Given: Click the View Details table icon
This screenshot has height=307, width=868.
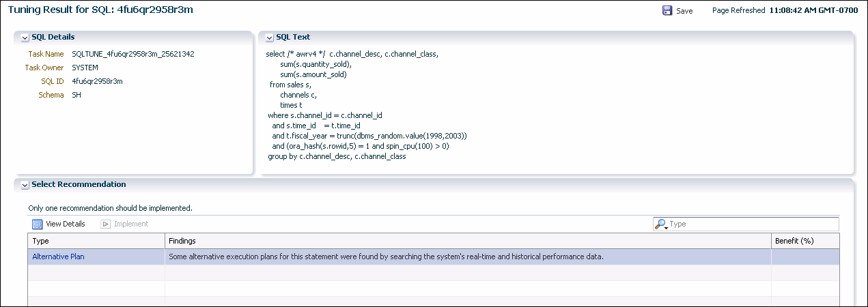Looking at the screenshot, I should [38, 224].
